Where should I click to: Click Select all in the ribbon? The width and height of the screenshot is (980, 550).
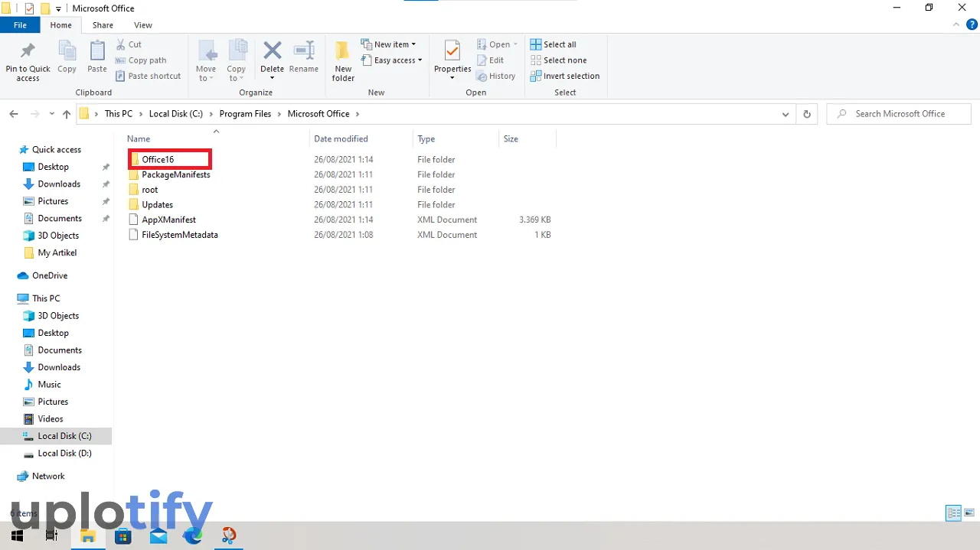[553, 44]
